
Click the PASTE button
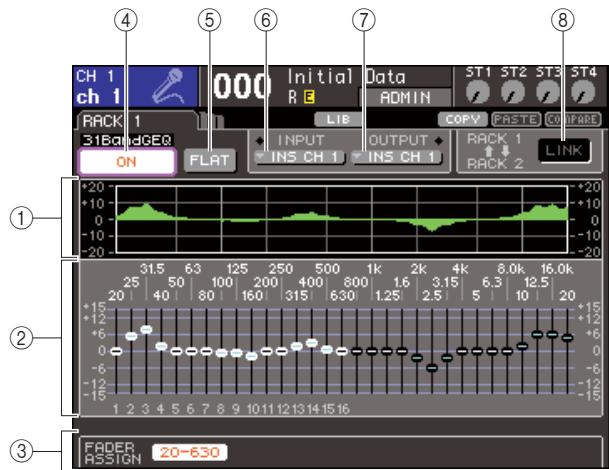pos(516,120)
